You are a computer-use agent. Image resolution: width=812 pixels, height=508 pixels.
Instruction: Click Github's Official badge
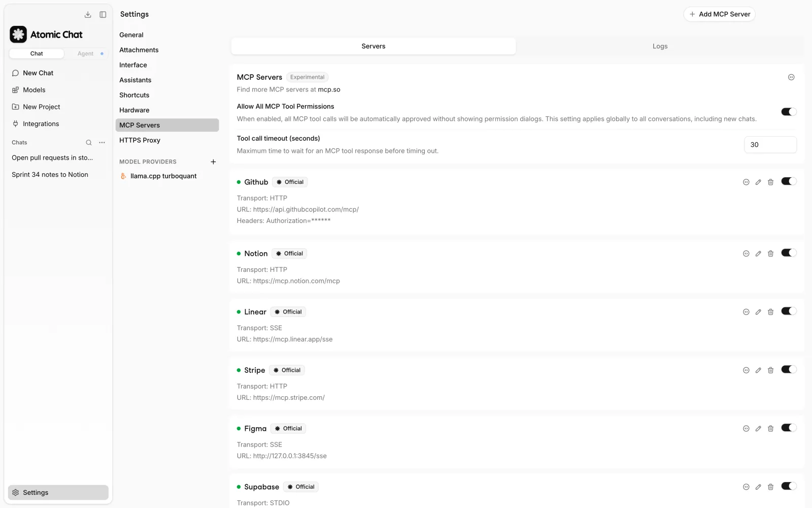point(290,182)
